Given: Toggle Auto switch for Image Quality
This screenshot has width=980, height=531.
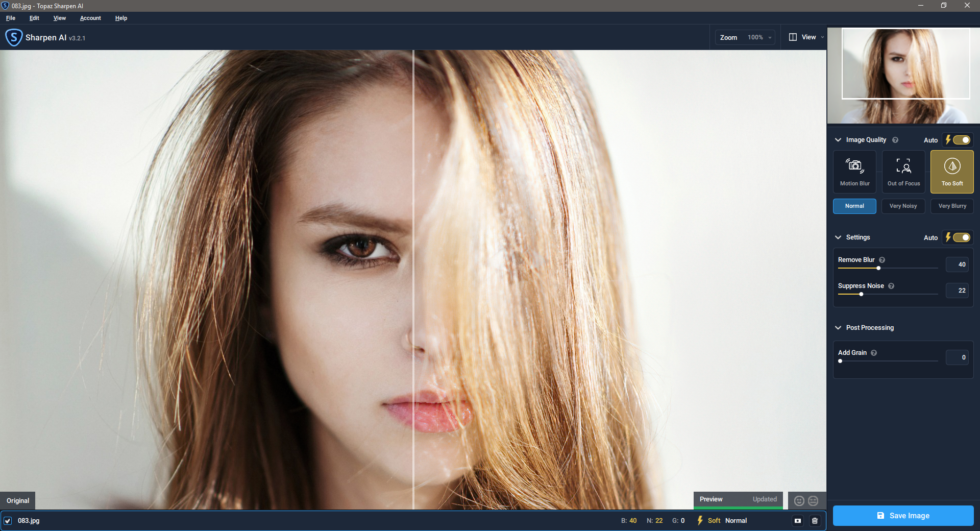Looking at the screenshot, I should click(961, 140).
